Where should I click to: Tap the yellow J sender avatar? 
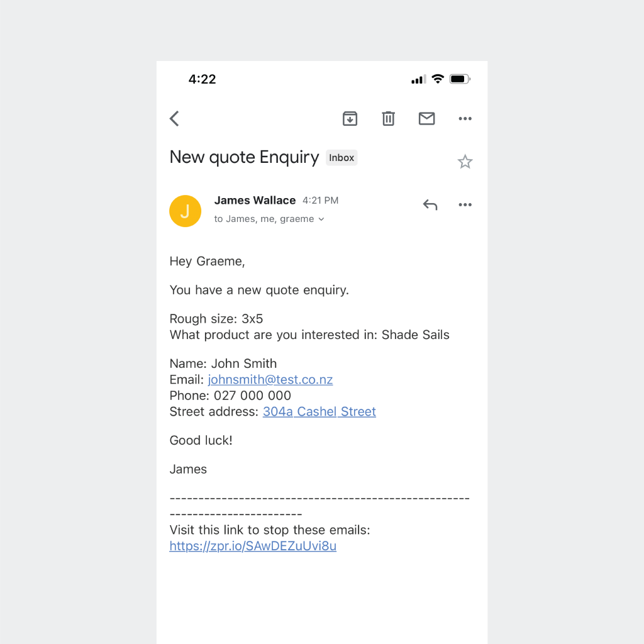click(186, 211)
